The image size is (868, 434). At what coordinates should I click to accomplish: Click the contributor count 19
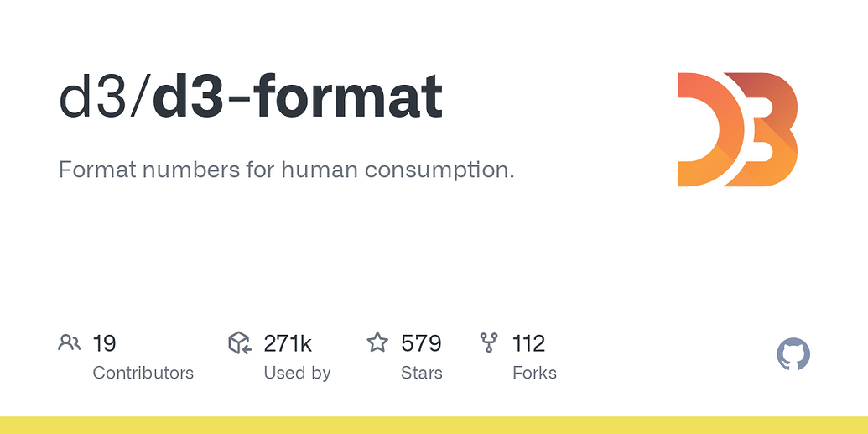pos(104,343)
